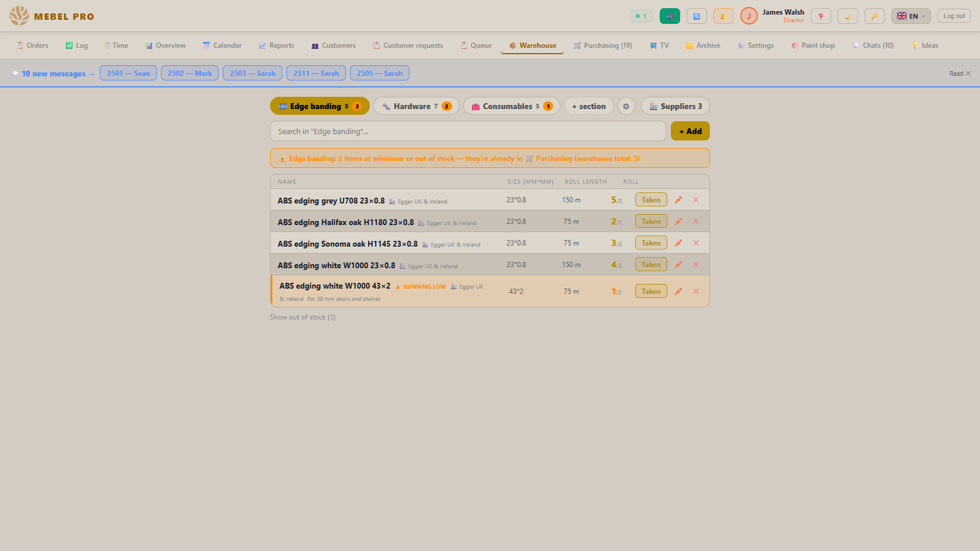Delete white W1000 43×2 row
The image size is (980, 551).
point(696,292)
